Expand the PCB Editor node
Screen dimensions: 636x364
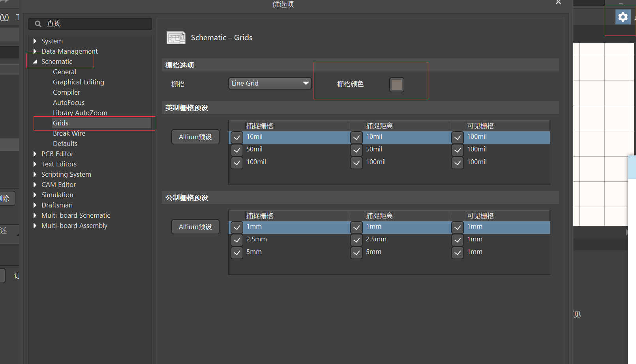[x=35, y=154]
